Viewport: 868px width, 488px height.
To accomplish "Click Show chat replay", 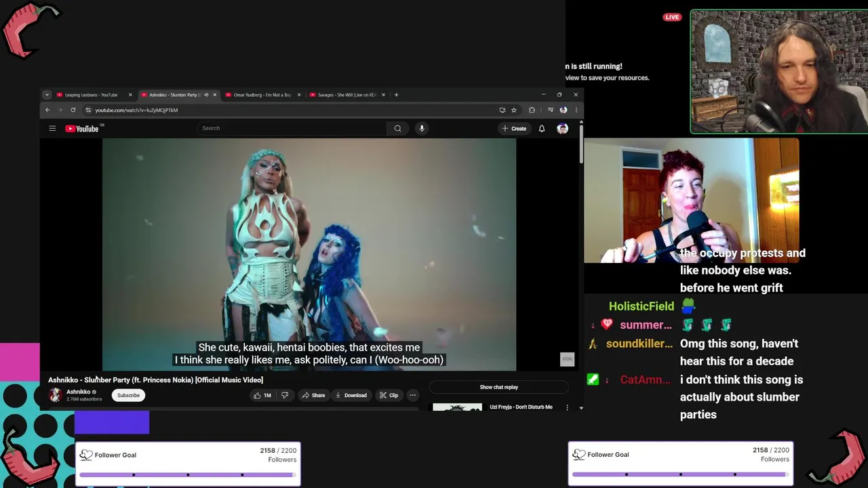I will tap(498, 387).
